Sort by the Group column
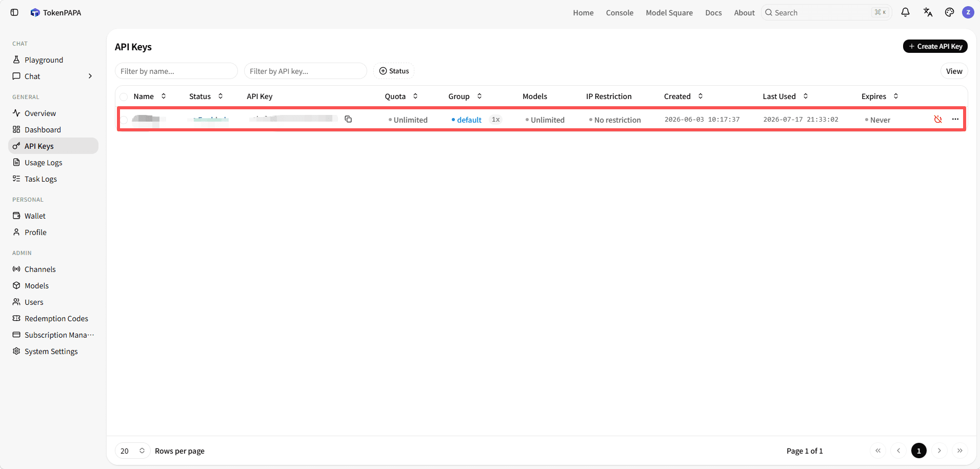Viewport: 980px width, 469px height. tap(465, 96)
